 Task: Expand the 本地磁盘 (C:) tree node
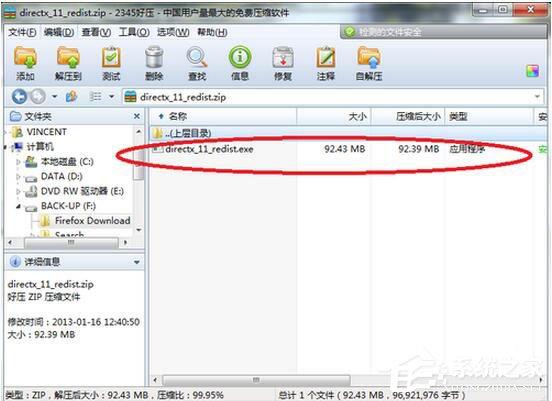(18, 162)
